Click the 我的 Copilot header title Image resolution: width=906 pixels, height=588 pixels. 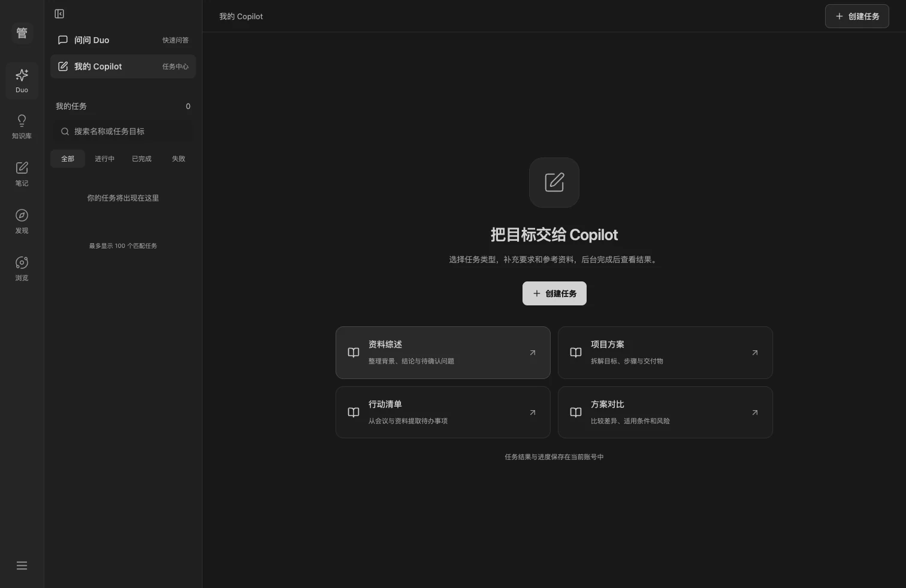point(241,16)
